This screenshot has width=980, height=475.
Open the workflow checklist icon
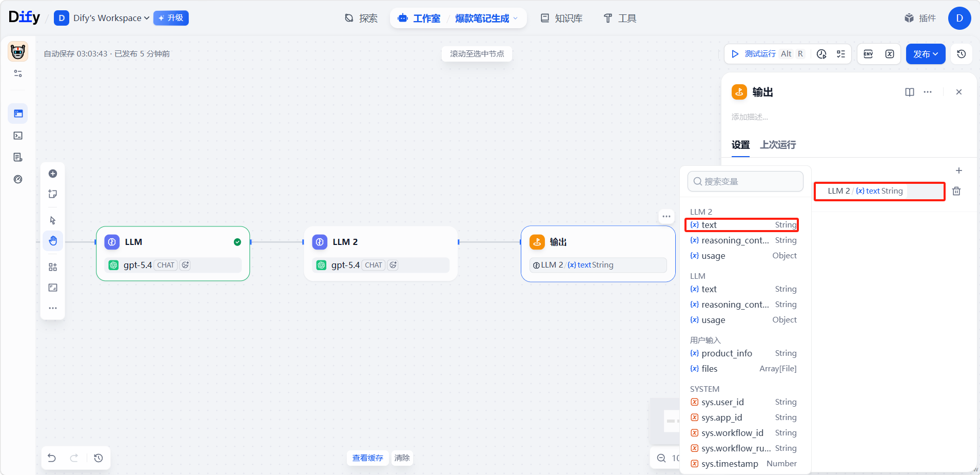click(x=841, y=54)
